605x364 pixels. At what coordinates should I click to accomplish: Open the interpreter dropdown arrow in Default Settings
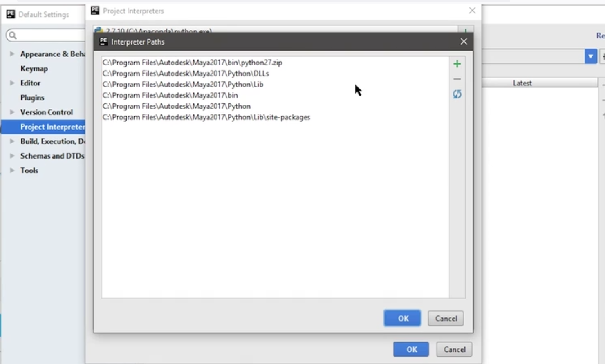[590, 56]
